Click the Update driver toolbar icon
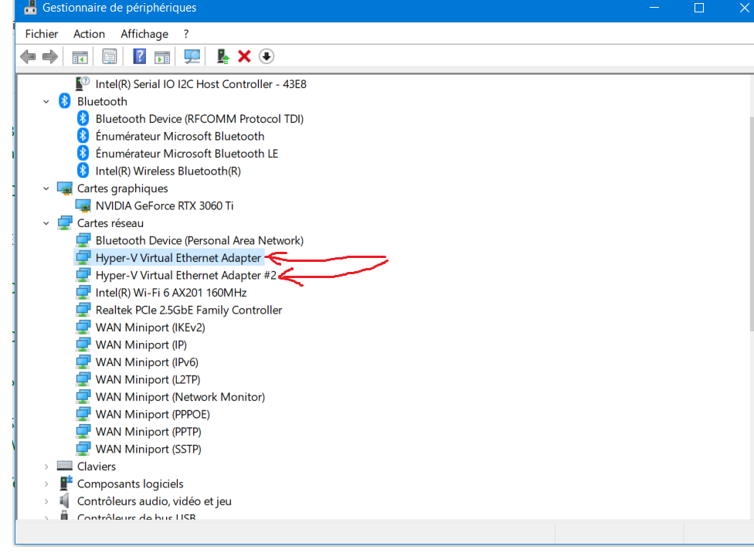Image resolution: width=754 pixels, height=560 pixels. (222, 56)
